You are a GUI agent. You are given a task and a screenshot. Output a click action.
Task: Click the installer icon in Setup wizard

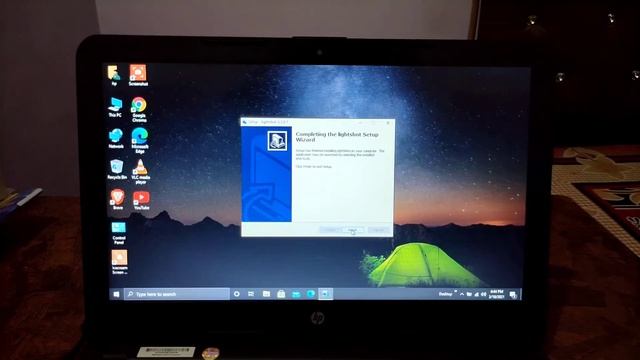click(277, 140)
